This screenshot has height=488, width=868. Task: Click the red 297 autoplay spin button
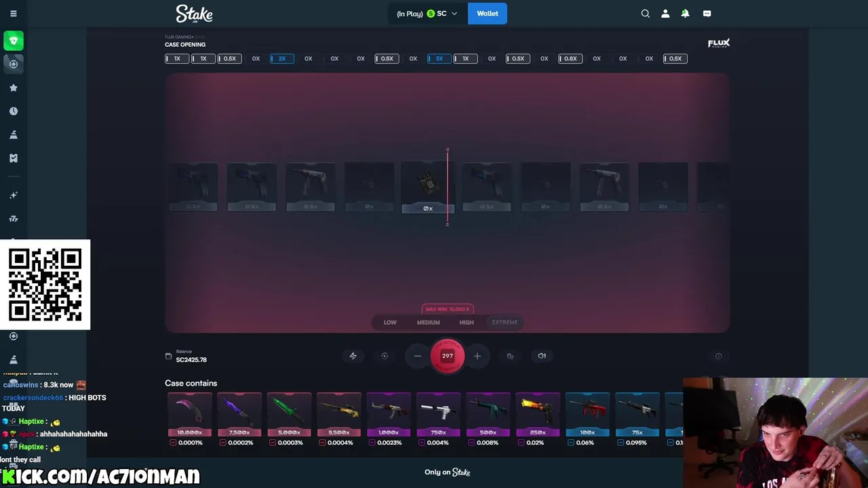448,356
